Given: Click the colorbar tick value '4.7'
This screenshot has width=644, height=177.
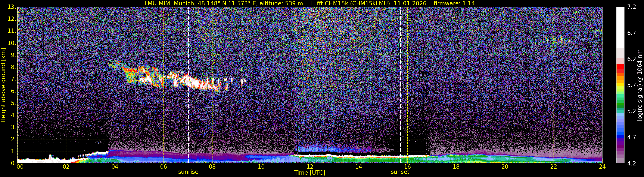Looking at the screenshot, I should pyautogui.click(x=632, y=137).
